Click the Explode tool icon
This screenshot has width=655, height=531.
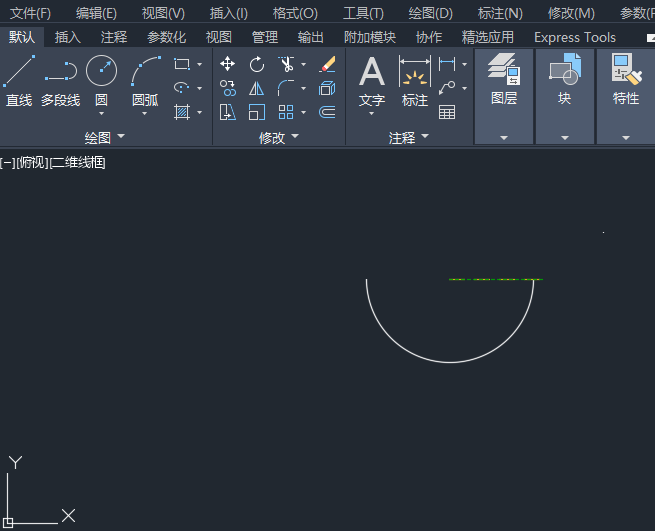(x=327, y=88)
